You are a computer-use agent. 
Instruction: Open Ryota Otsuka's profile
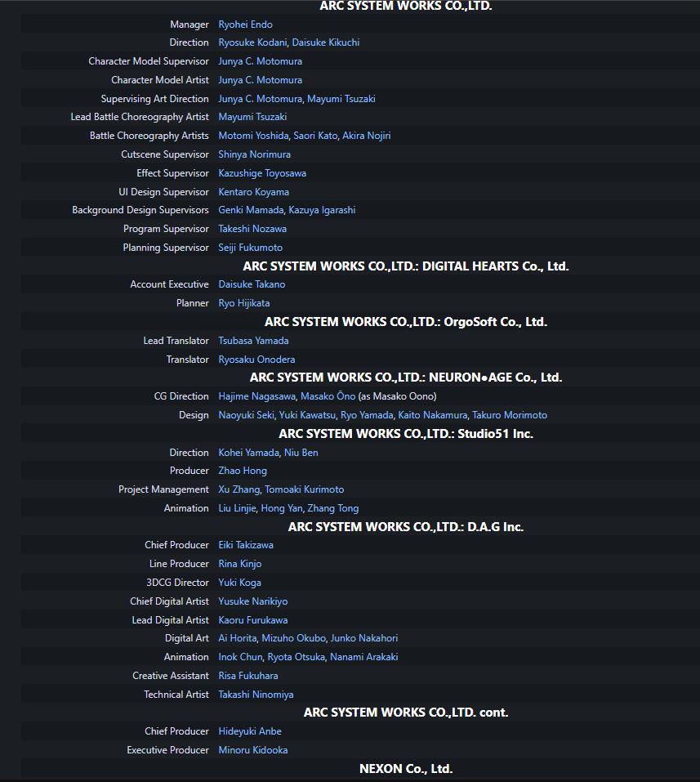[296, 657]
